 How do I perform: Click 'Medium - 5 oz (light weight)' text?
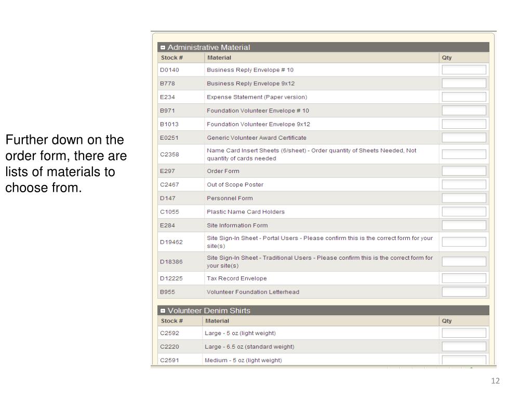point(243,361)
